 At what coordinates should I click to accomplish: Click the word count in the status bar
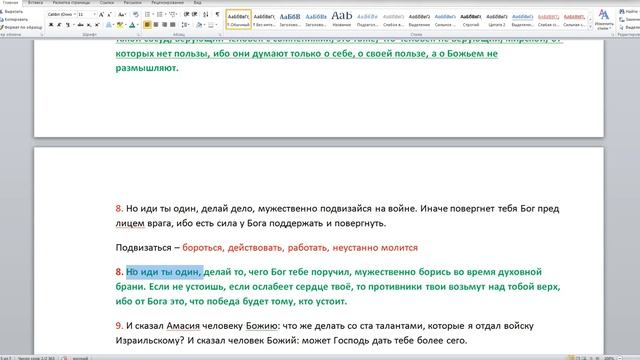point(36,358)
